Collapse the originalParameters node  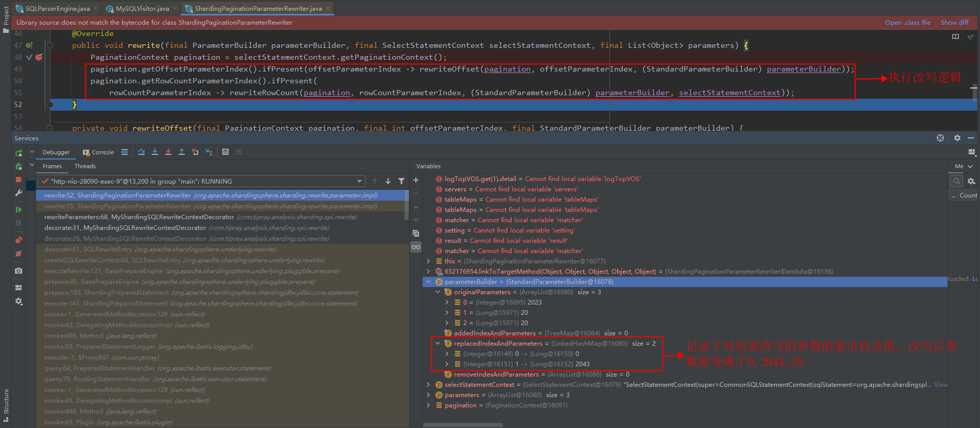(438, 292)
